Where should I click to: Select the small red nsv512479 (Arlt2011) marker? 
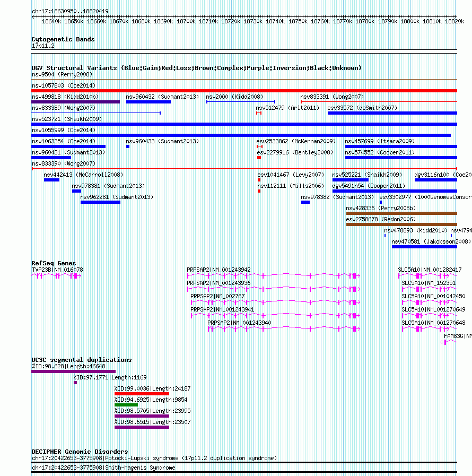(259, 113)
